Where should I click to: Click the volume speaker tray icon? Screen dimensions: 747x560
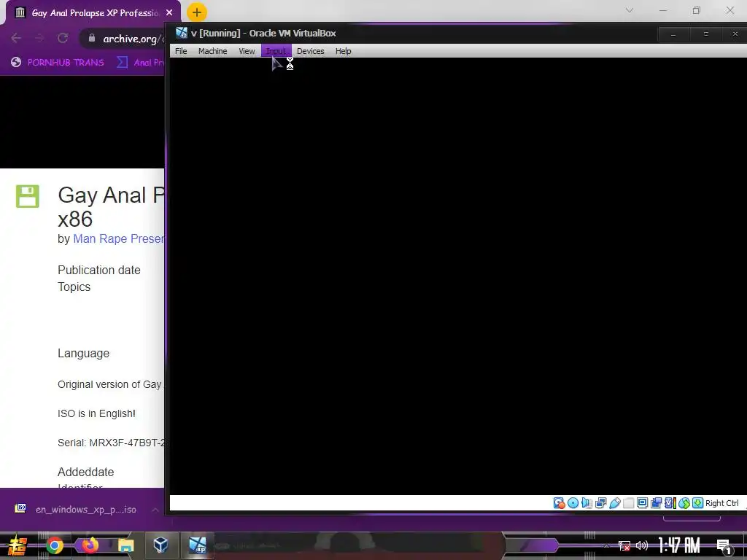coord(642,545)
